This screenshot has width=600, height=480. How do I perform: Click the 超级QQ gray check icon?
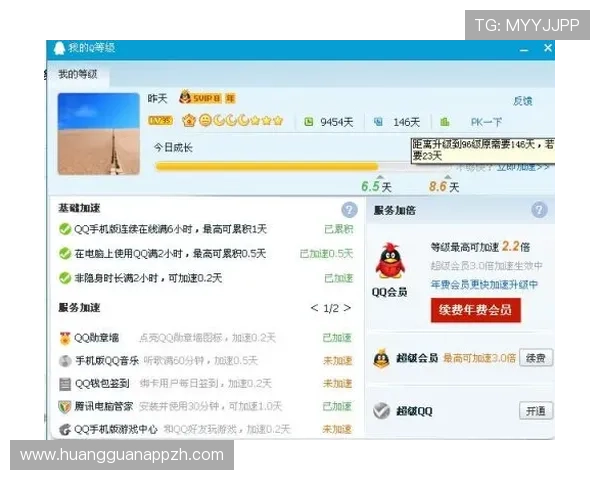(382, 411)
